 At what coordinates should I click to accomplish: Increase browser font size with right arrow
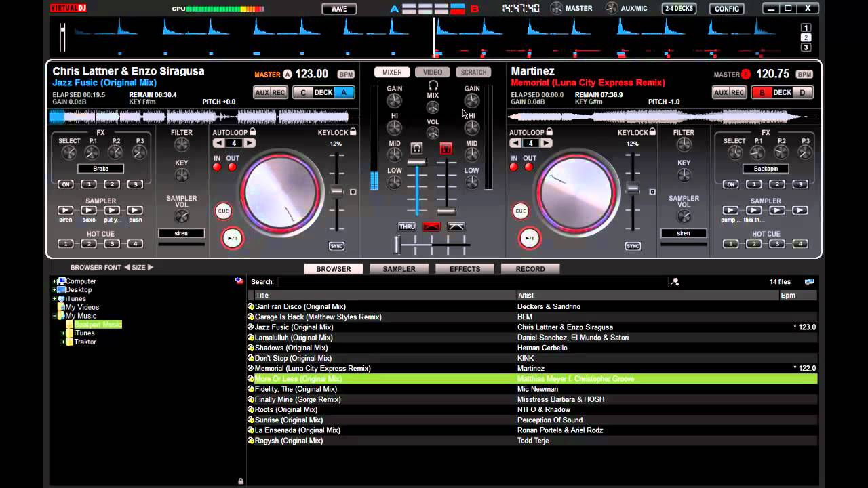click(151, 268)
